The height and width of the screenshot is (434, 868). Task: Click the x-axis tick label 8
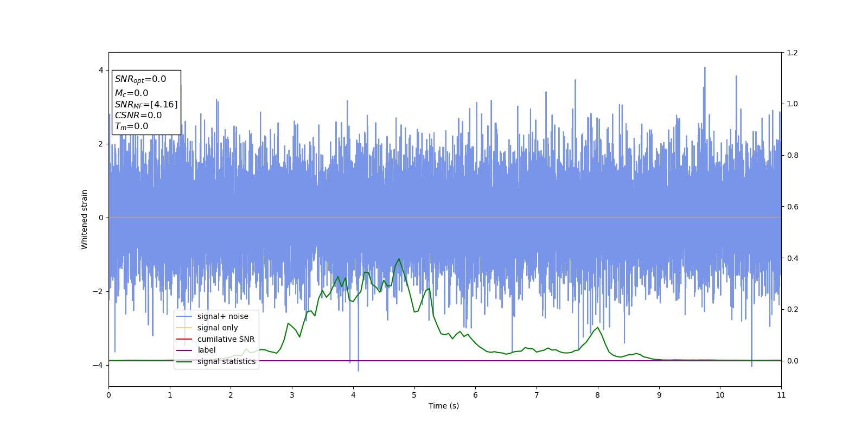click(598, 395)
